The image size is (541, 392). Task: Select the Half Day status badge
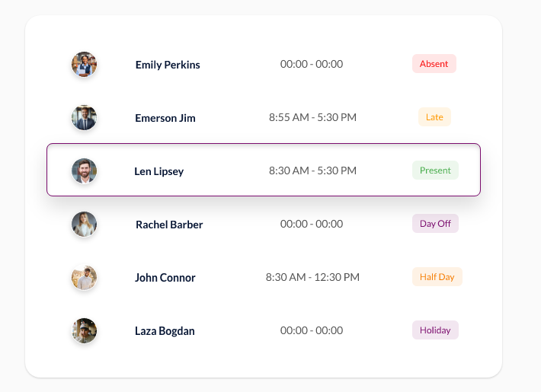point(437,277)
